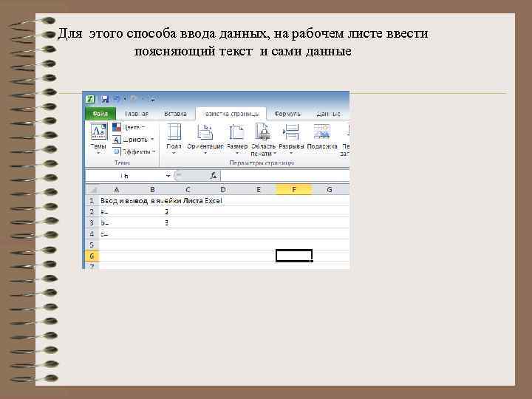Click cell A2 containing 'a='

pos(117,212)
